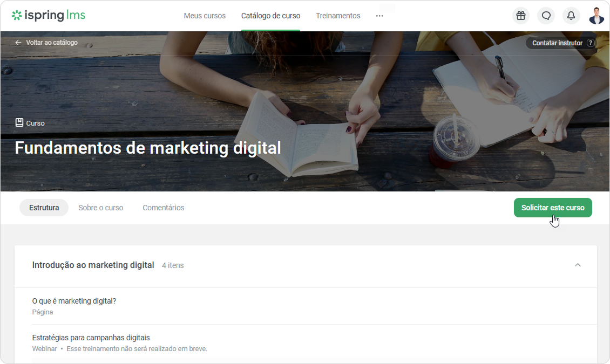Click the iSpring LMS logo
This screenshot has width=610, height=364.
(x=49, y=15)
